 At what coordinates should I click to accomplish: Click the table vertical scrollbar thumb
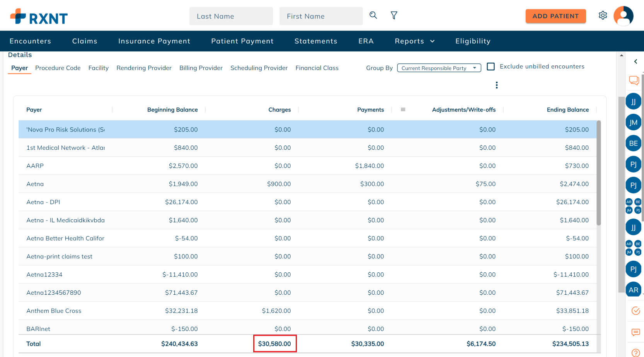tap(598, 173)
